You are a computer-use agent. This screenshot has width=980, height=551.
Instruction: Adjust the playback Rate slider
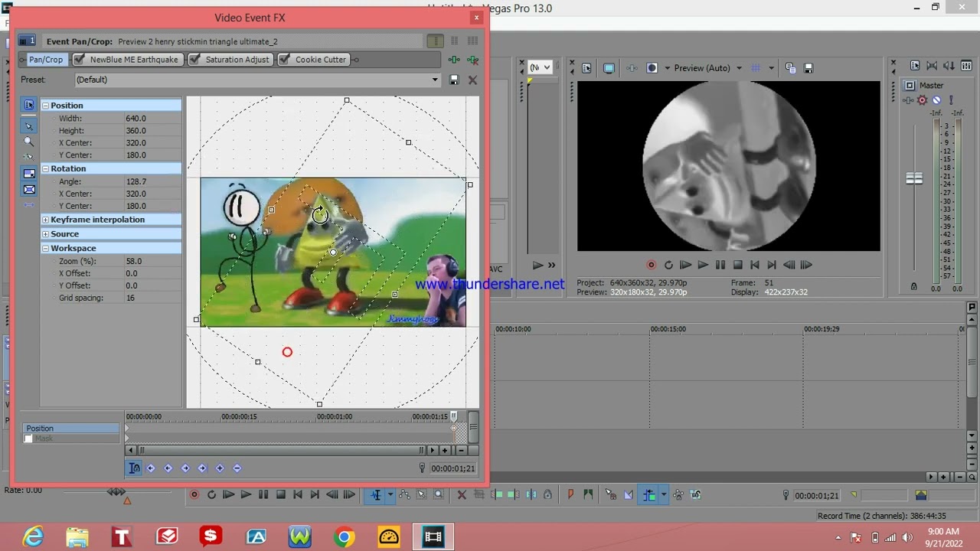(116, 491)
